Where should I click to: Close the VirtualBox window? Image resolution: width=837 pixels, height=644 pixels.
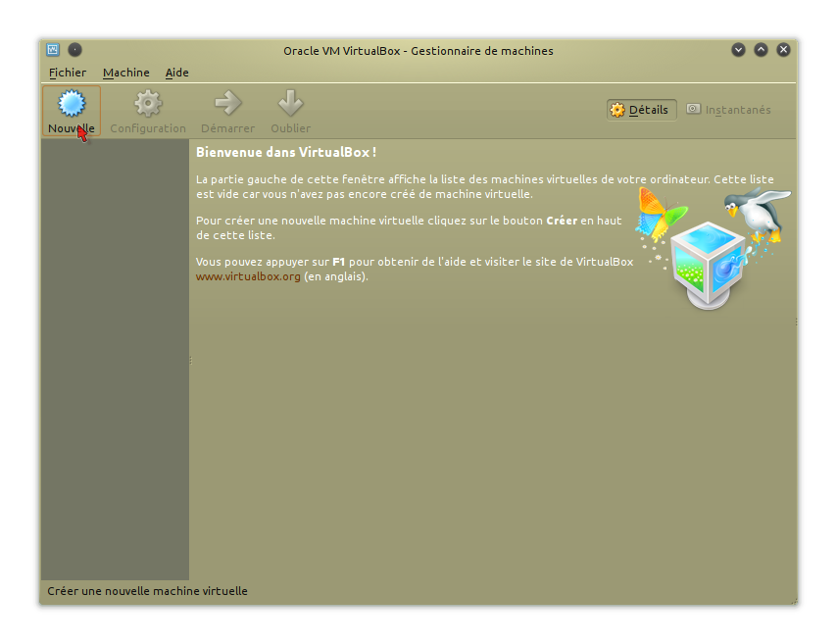783,50
